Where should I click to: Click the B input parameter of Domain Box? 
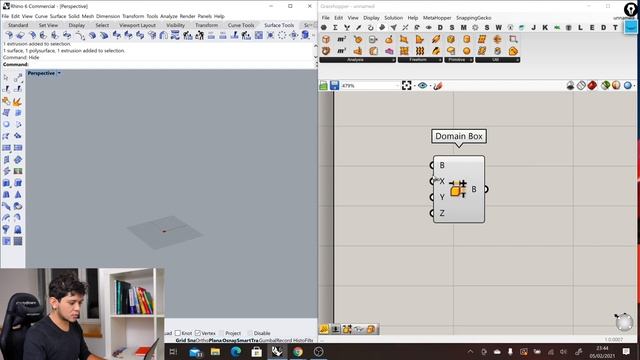(x=442, y=165)
